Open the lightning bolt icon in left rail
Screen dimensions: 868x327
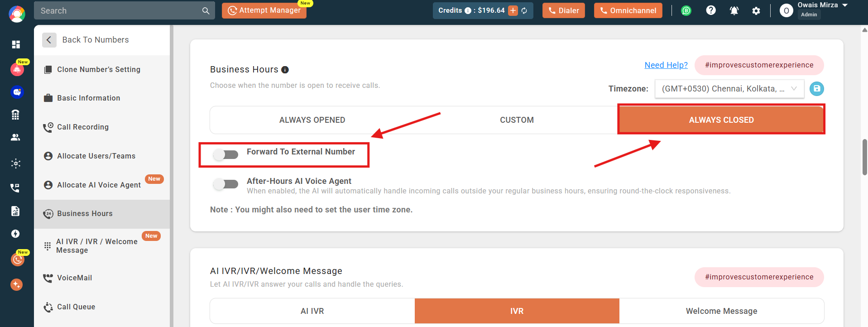click(15, 234)
